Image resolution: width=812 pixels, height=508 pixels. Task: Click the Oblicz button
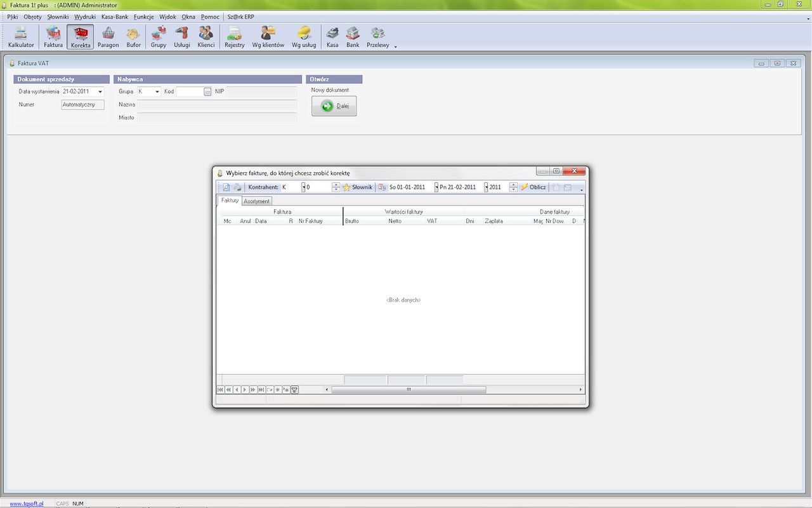[534, 187]
